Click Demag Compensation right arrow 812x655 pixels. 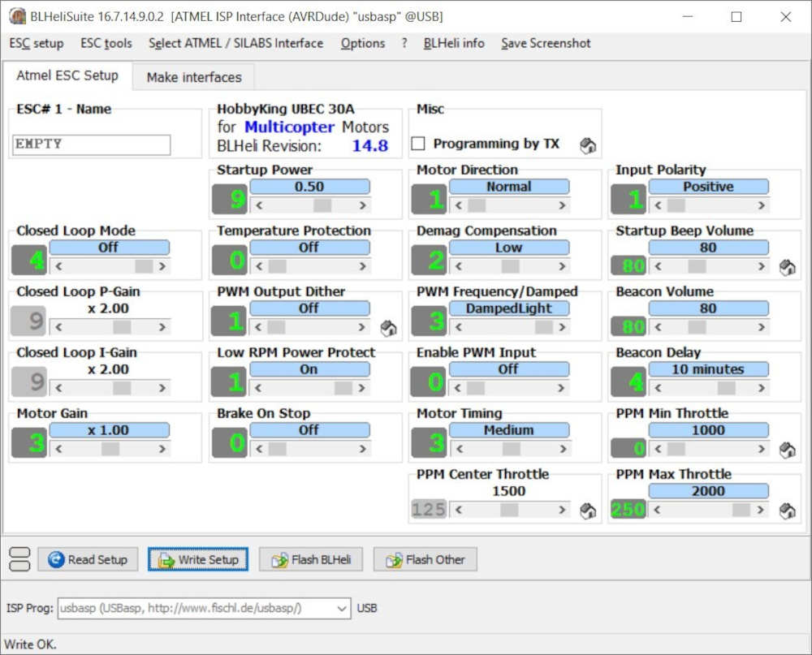coord(562,267)
